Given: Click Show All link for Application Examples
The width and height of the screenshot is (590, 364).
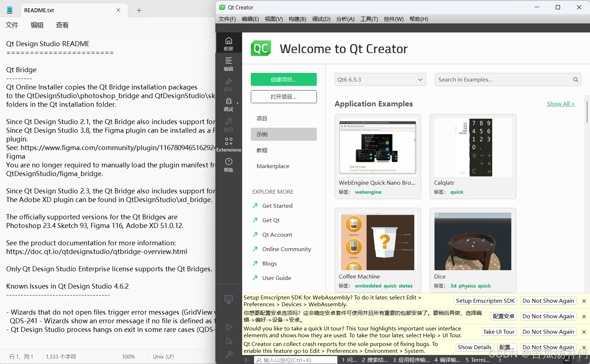Looking at the screenshot, I should click(x=561, y=104).
